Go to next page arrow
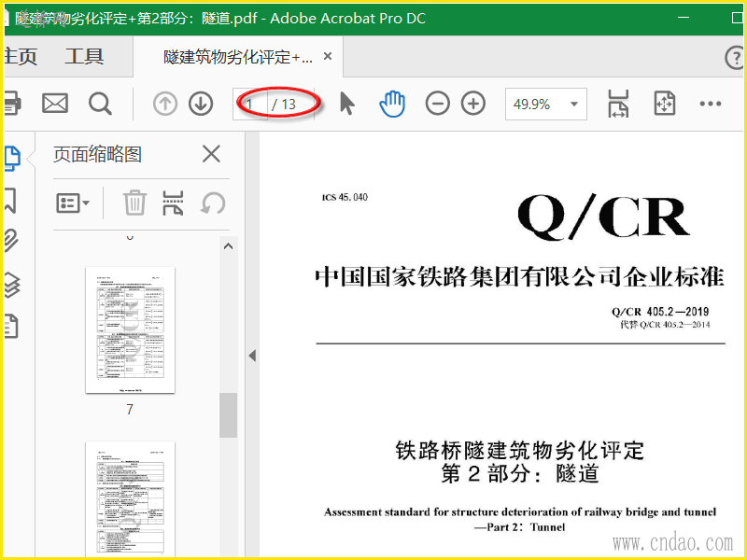 (201, 104)
